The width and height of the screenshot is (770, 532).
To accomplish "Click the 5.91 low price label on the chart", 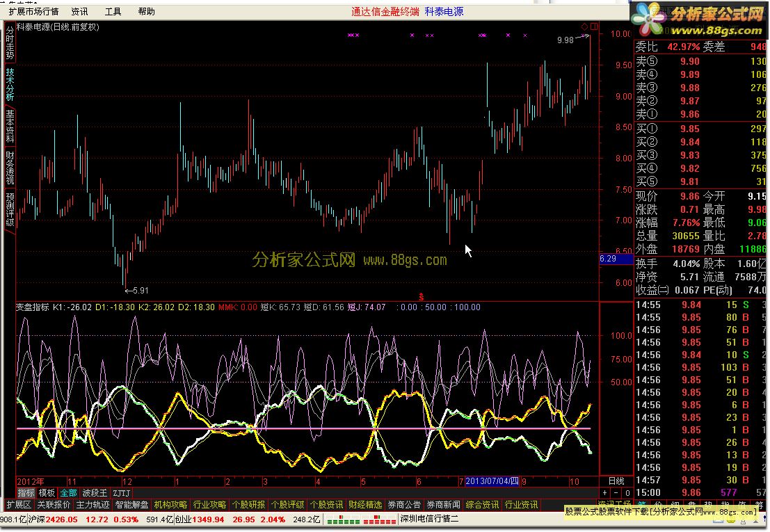I will coord(141,291).
